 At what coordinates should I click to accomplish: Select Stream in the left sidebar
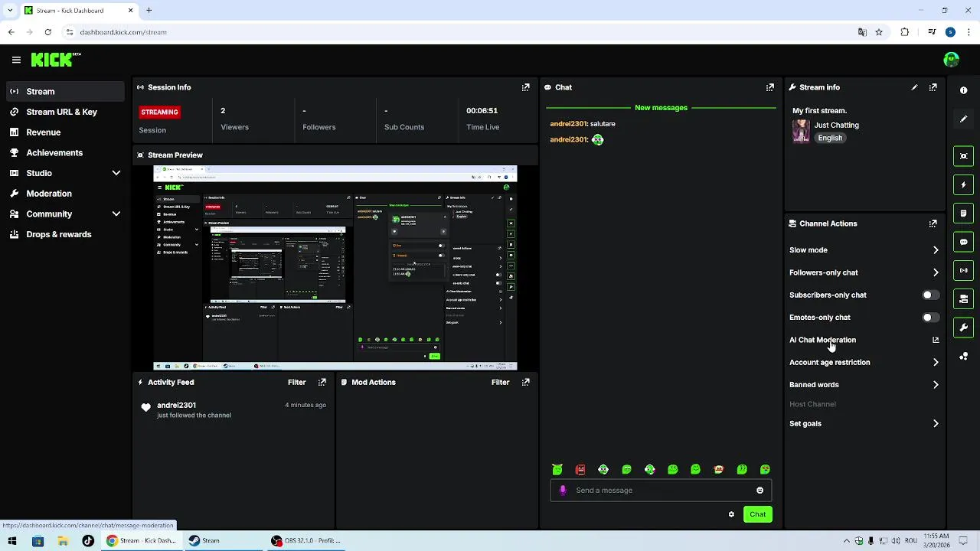(x=65, y=91)
